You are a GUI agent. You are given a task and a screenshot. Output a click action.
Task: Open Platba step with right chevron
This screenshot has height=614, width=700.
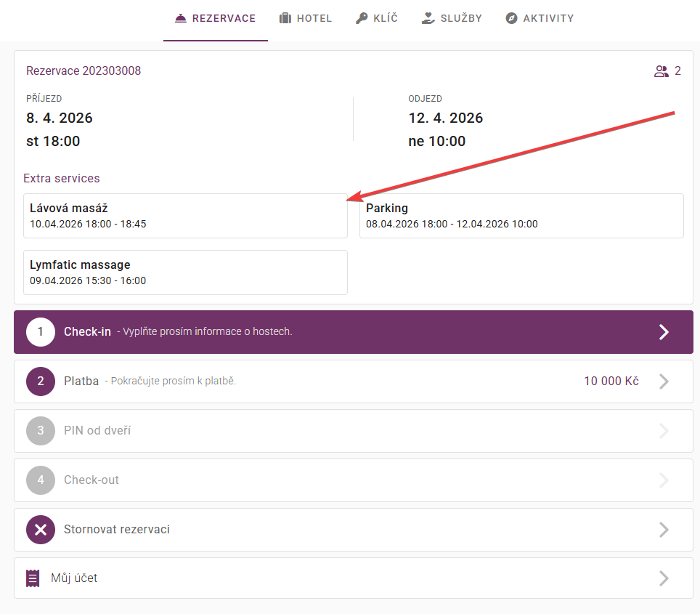tap(663, 381)
